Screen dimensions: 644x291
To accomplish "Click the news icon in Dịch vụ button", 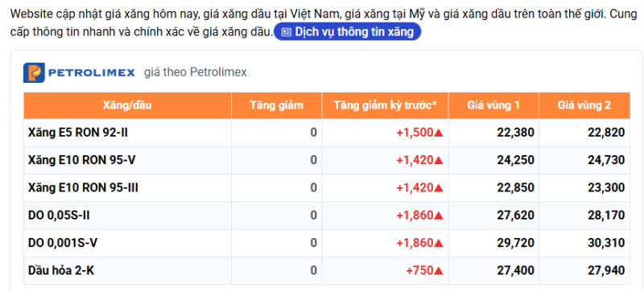I will click(287, 32).
